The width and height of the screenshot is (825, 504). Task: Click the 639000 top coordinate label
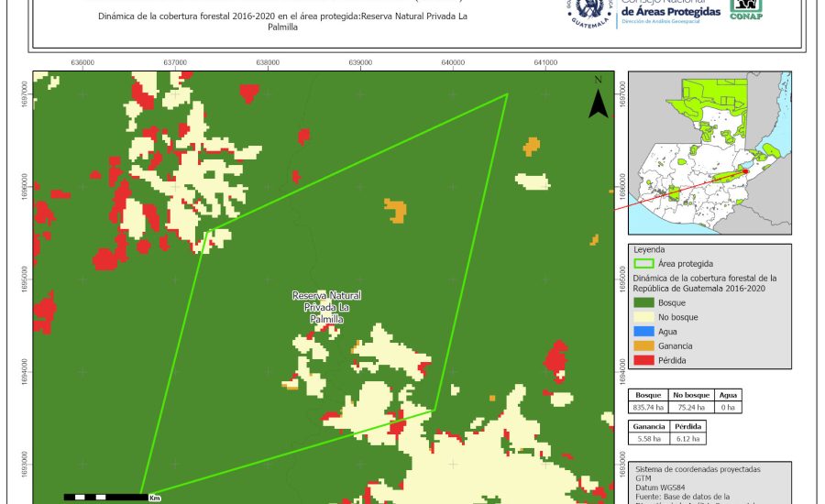point(360,63)
